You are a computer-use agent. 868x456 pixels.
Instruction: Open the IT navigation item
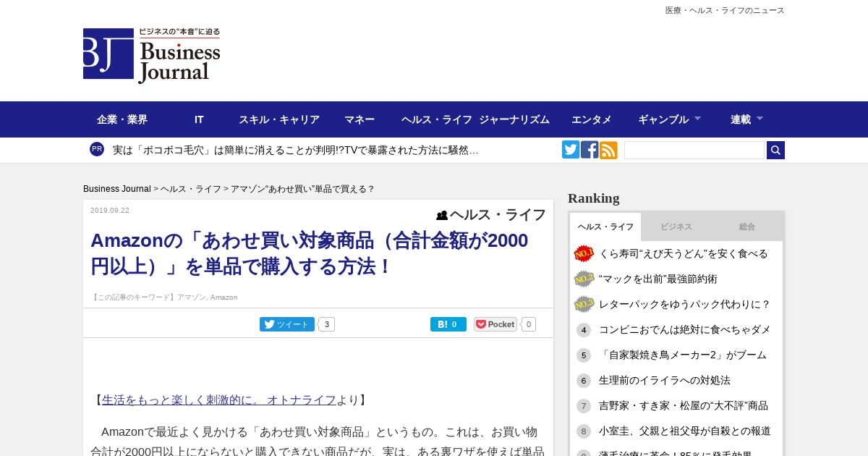[199, 119]
